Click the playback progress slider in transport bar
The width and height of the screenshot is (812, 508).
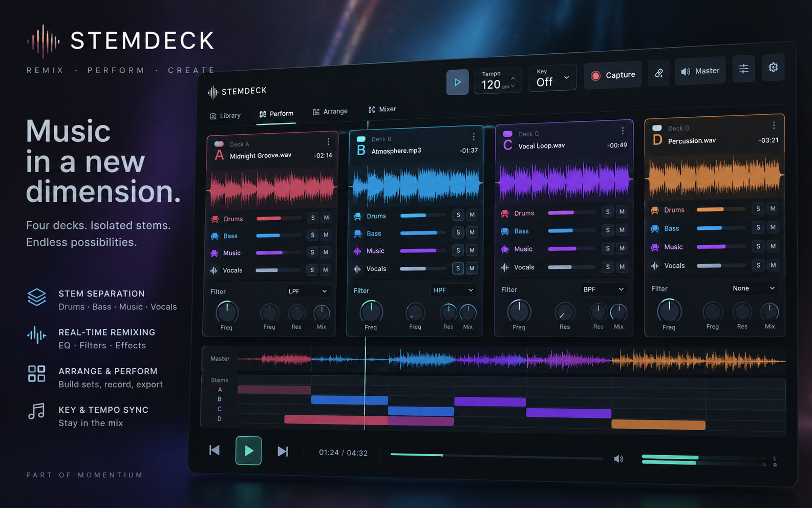click(x=496, y=455)
